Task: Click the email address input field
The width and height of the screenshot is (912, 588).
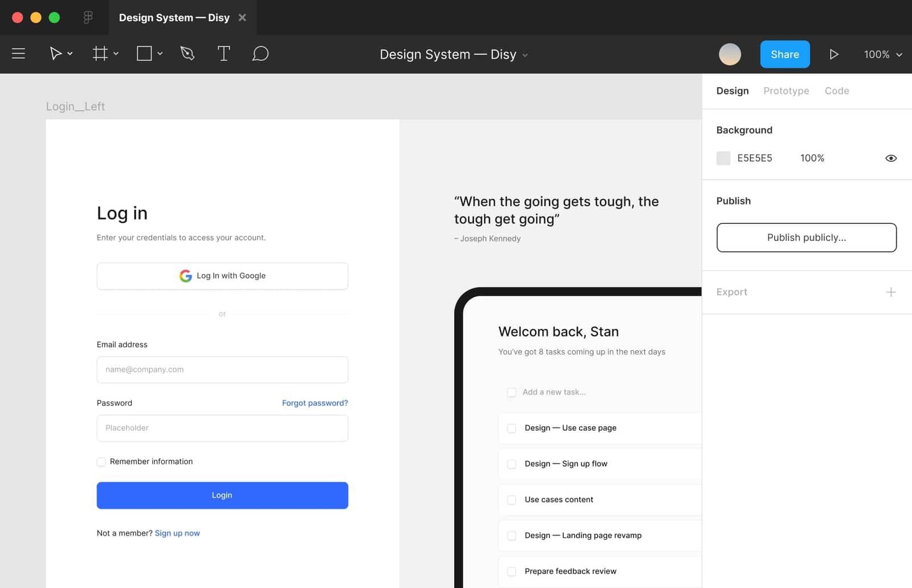Action: (222, 370)
